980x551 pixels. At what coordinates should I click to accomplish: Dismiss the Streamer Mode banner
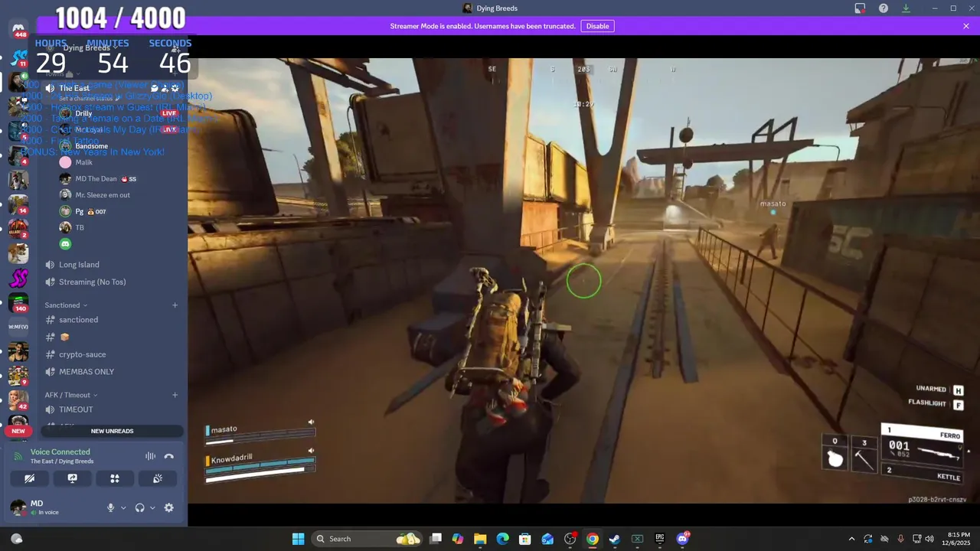(966, 26)
